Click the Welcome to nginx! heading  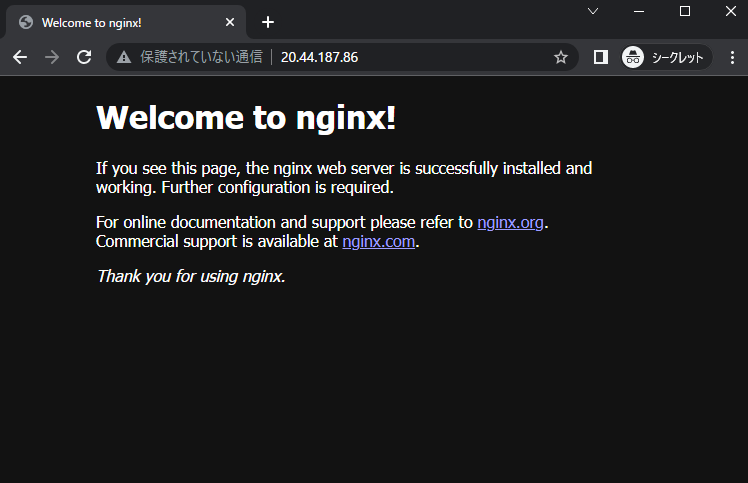point(246,117)
